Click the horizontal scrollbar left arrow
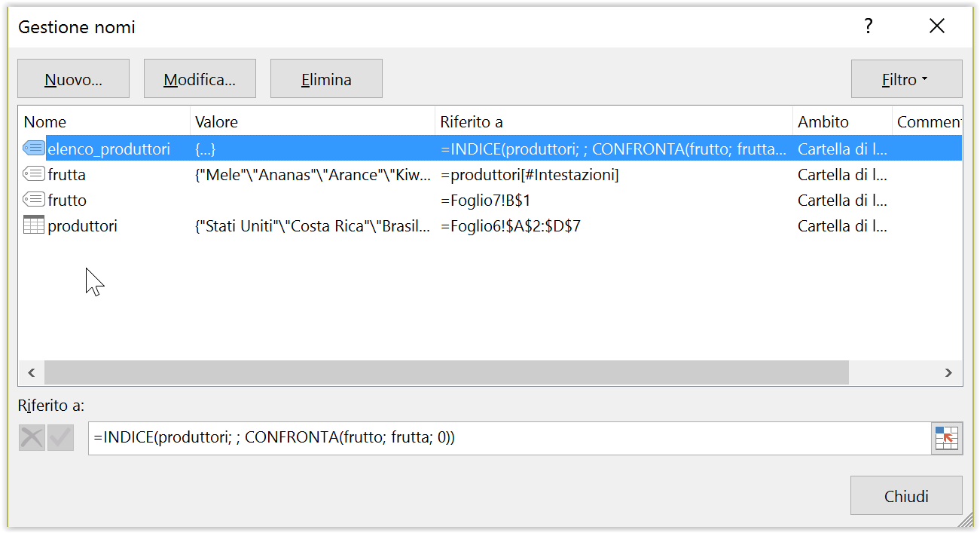Screen dimensions: 980x533 tap(32, 372)
